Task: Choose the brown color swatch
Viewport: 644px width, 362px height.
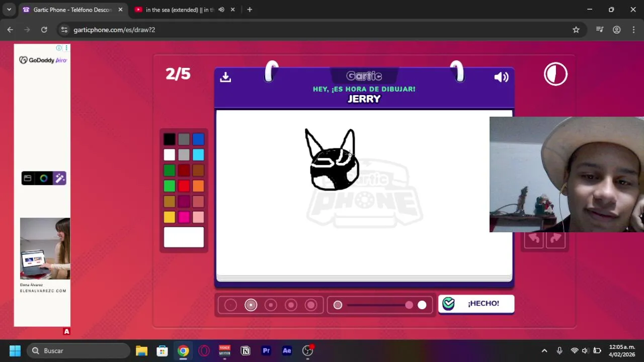Action: tap(198, 170)
